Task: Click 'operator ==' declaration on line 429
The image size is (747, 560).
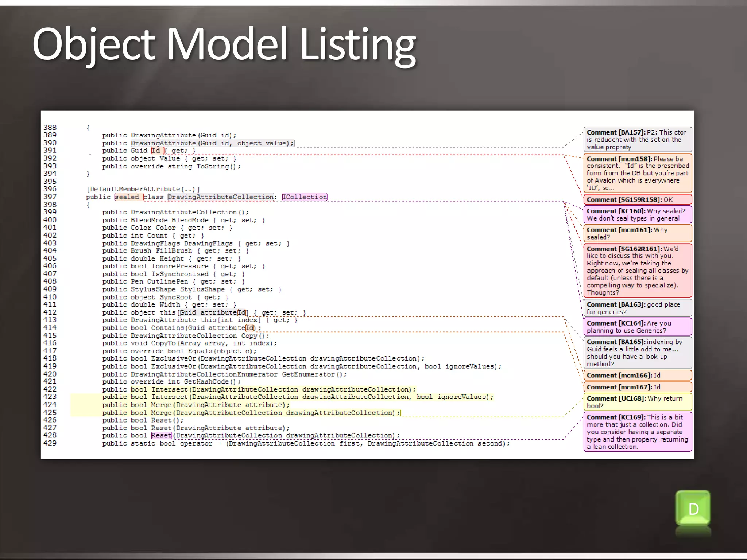Action: point(306,443)
